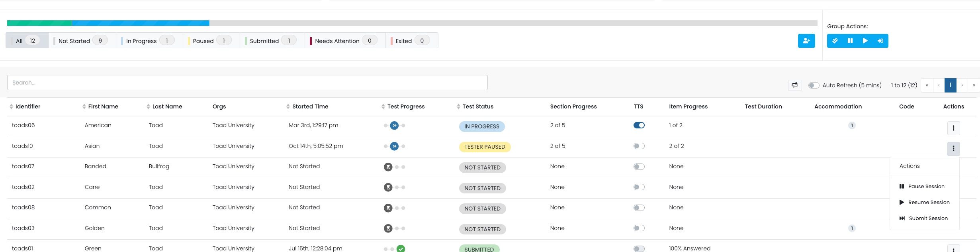This screenshot has height=252, width=980.
Task: Click the green segment of progress bar
Action: point(39,23)
